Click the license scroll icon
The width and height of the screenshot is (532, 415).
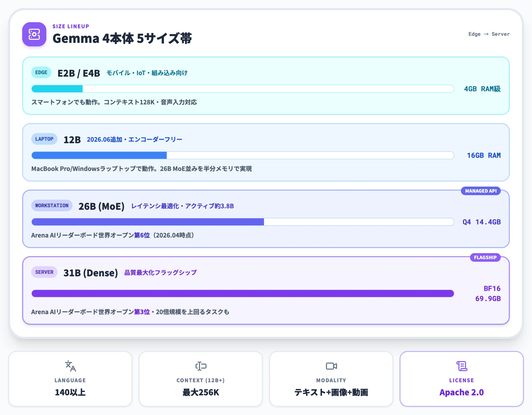(x=462, y=366)
